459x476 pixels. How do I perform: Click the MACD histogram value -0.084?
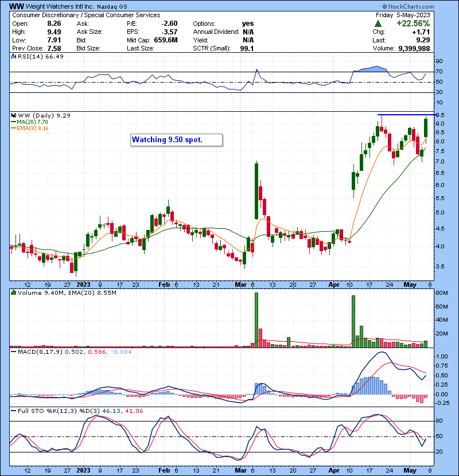coord(121,352)
